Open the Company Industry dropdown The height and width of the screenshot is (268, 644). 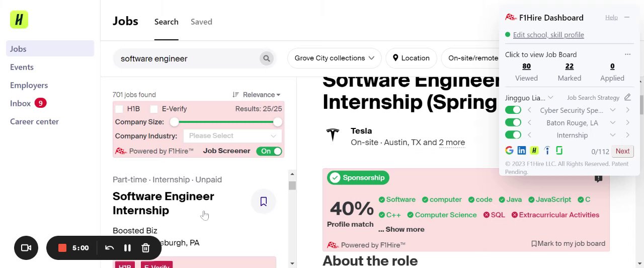pyautogui.click(x=232, y=136)
